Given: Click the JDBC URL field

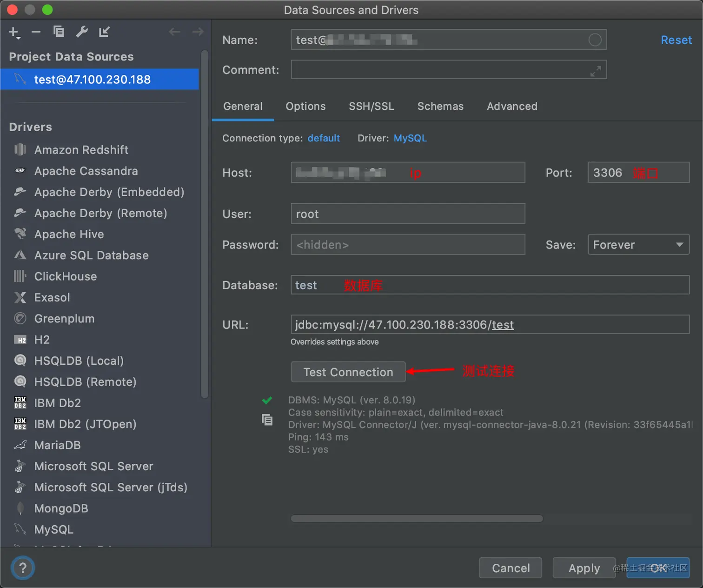Looking at the screenshot, I should pos(490,325).
